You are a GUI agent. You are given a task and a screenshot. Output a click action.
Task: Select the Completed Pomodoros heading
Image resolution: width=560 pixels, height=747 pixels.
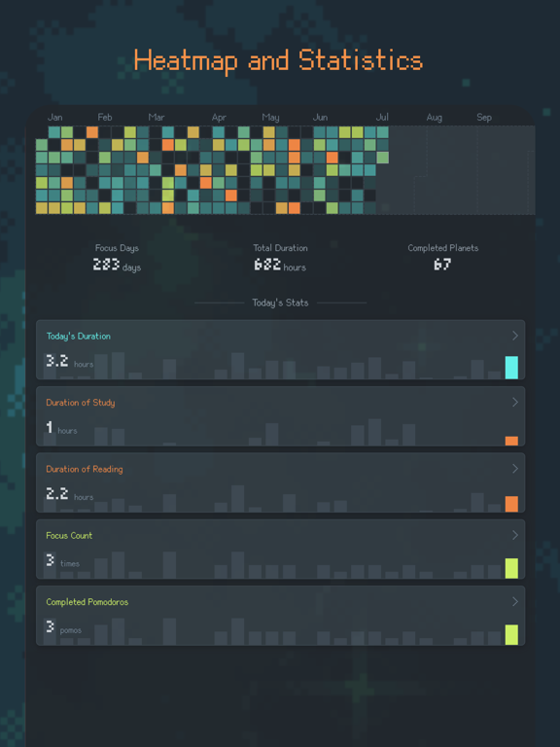pos(87,602)
